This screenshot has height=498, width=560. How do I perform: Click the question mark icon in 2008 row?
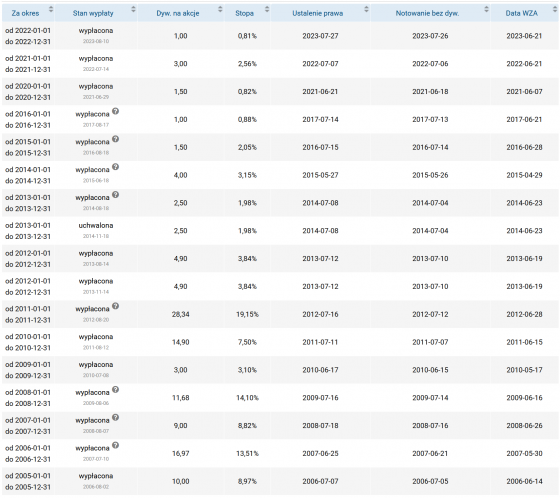[x=115, y=390]
